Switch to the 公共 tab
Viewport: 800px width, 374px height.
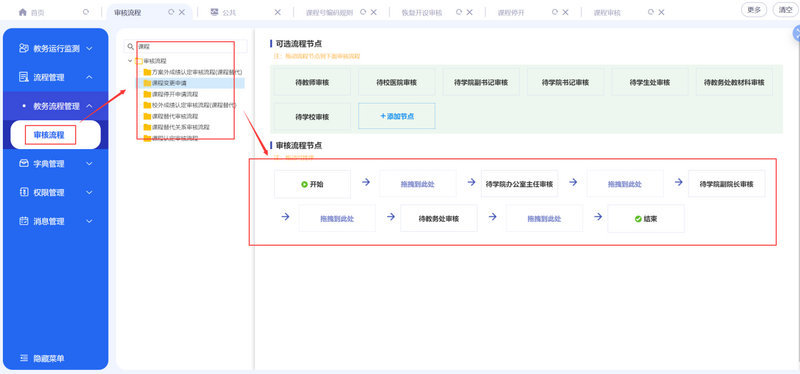tap(229, 12)
